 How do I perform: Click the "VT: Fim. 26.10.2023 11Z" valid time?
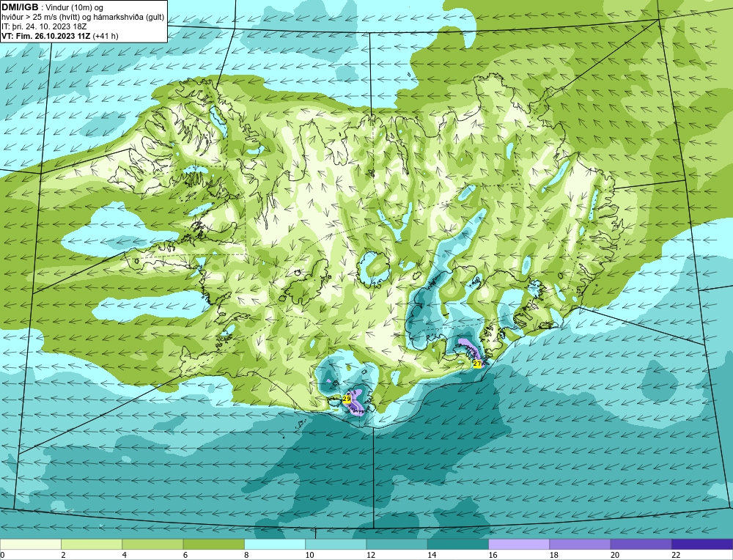coord(46,36)
